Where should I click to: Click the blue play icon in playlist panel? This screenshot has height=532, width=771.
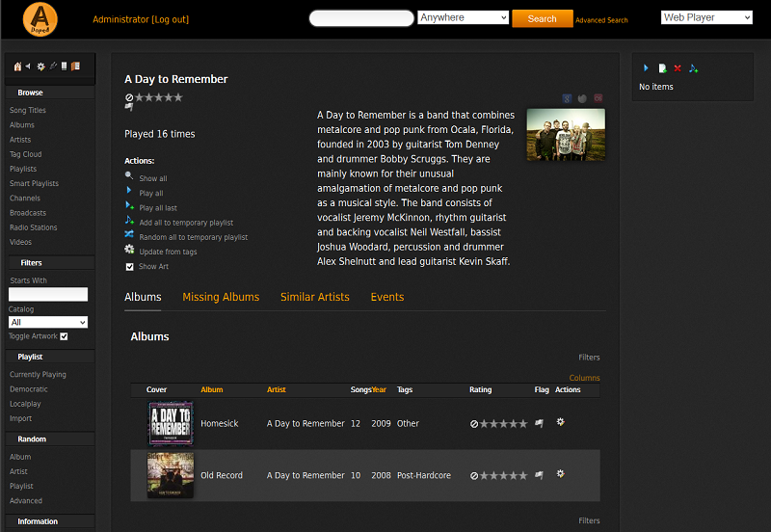(x=646, y=68)
